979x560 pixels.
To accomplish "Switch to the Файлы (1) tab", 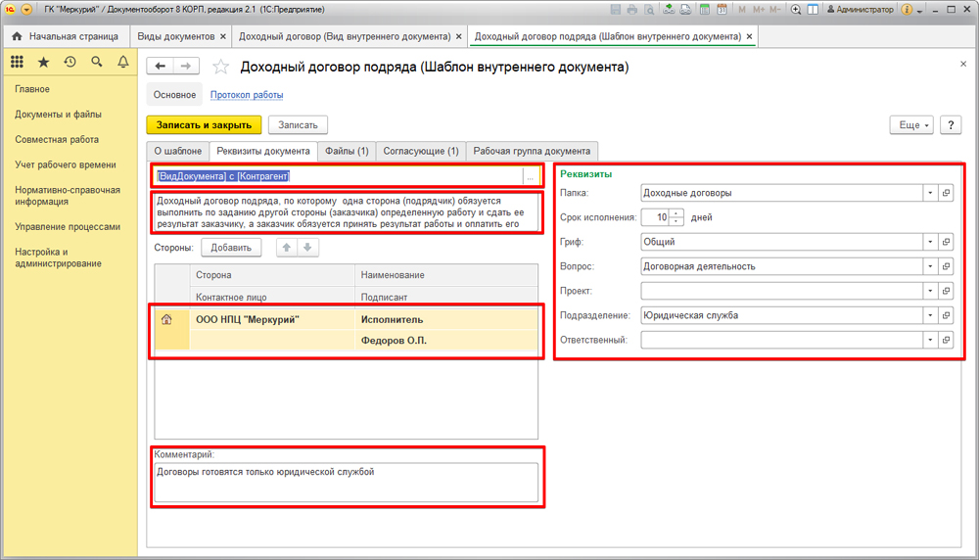I will click(347, 151).
